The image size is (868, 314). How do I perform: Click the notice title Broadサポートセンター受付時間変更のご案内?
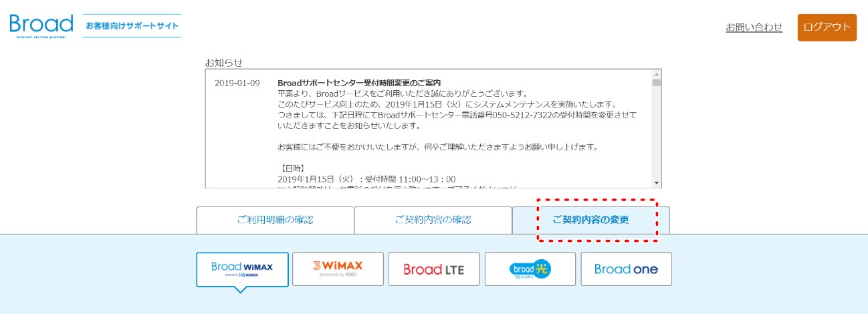click(359, 83)
